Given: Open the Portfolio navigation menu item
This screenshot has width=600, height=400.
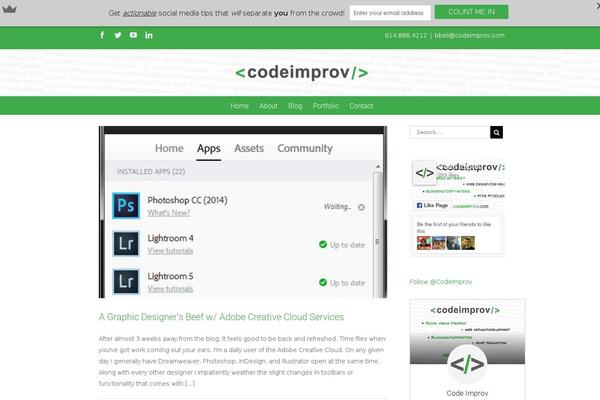Looking at the screenshot, I should click(x=326, y=106).
